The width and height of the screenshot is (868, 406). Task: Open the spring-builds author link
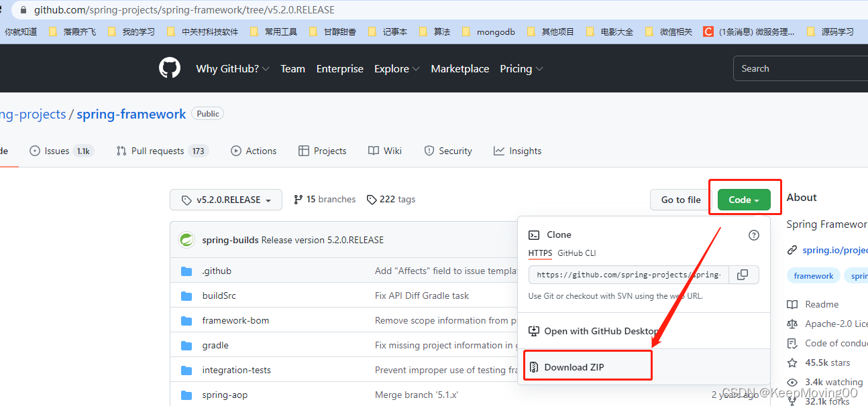230,240
